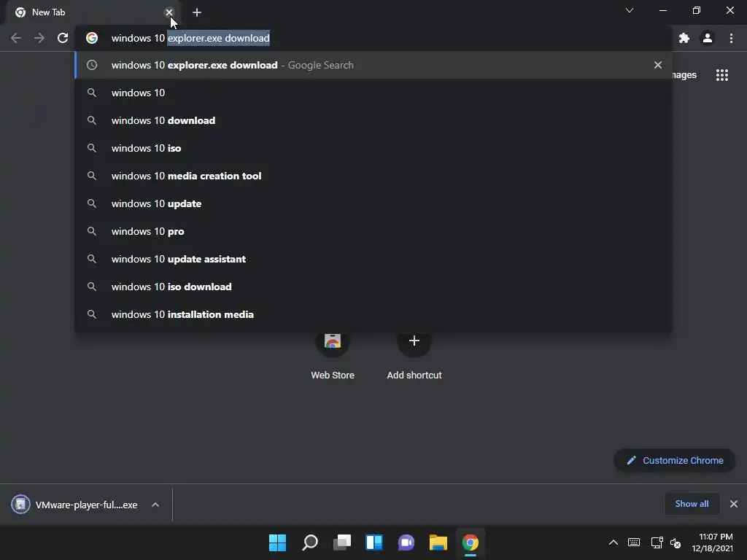Open Teams Chat on taskbar
This screenshot has height=560, width=747.
point(406,542)
